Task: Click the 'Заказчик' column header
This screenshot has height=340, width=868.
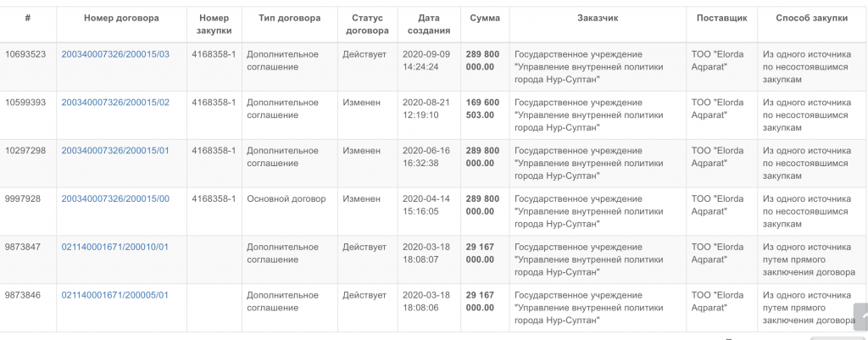Action: (x=598, y=19)
